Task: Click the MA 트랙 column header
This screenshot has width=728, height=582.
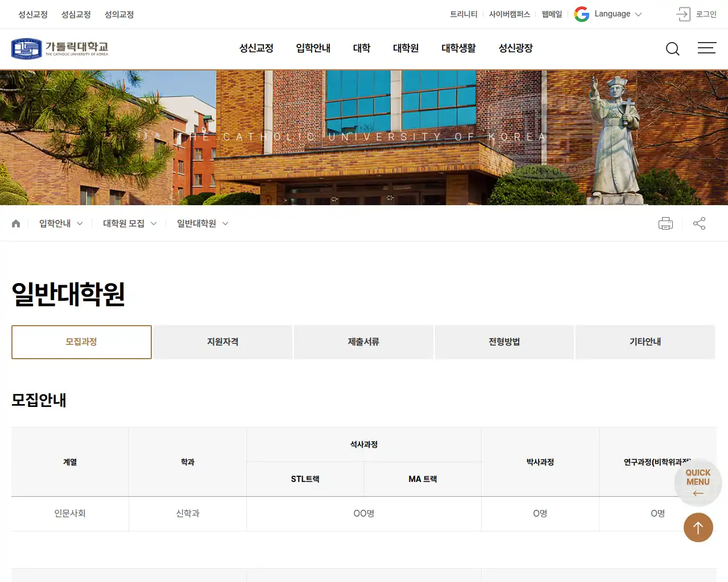Action: 423,479
